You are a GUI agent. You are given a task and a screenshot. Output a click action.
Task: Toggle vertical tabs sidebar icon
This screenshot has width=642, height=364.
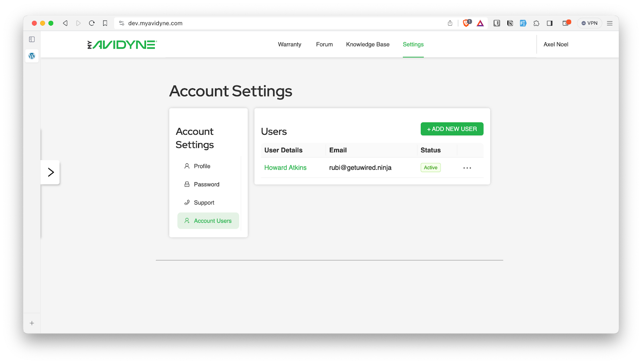(x=32, y=39)
